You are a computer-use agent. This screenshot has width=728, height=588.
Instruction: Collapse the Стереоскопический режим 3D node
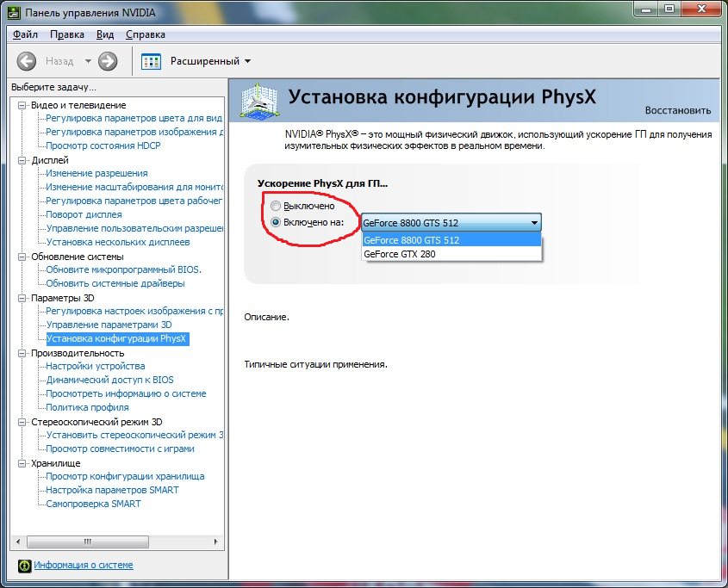click(22, 422)
